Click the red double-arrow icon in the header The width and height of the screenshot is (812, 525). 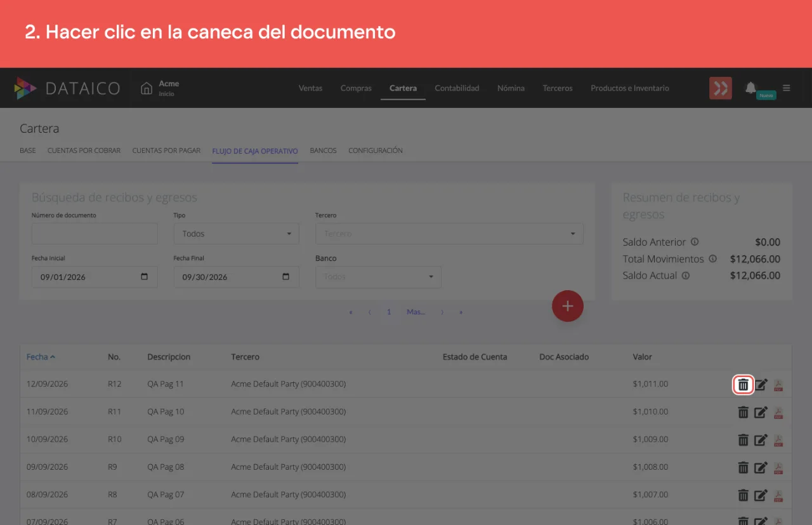pyautogui.click(x=720, y=88)
